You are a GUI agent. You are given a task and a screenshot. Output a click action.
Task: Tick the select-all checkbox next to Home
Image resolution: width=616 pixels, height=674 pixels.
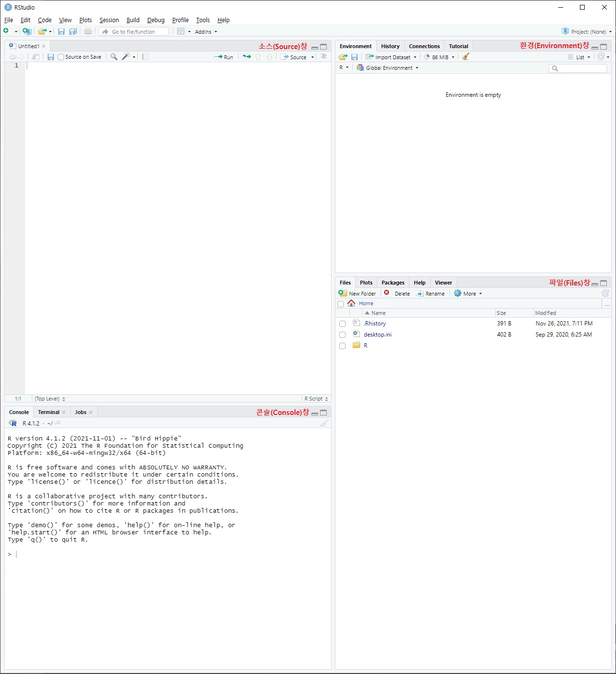[x=341, y=304]
